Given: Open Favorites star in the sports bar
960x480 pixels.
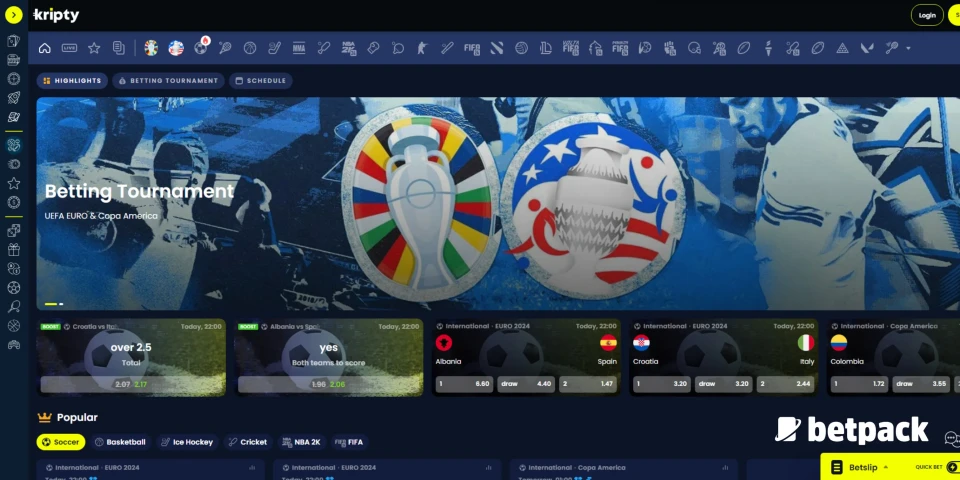Looking at the screenshot, I should pyautogui.click(x=94, y=47).
